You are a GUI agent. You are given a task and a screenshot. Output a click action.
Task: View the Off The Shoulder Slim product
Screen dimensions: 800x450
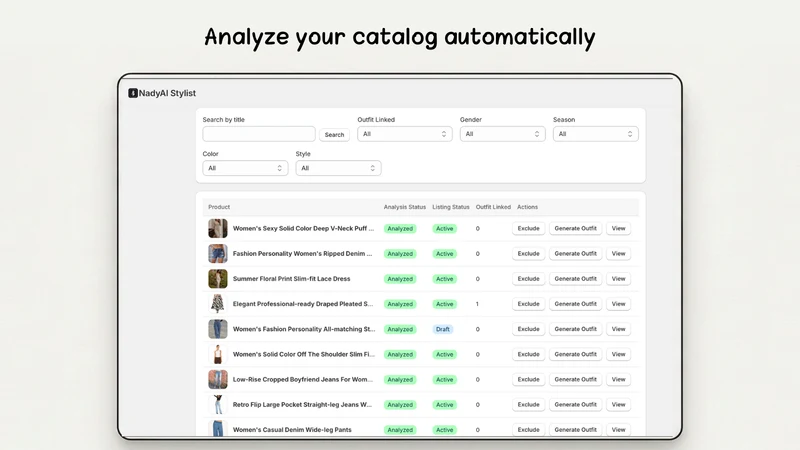(618, 354)
